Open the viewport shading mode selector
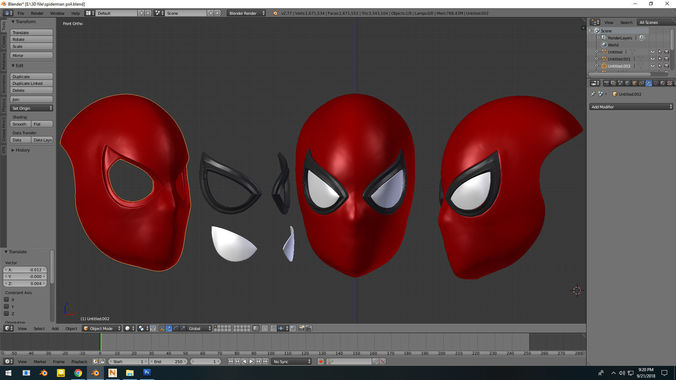 (129, 328)
